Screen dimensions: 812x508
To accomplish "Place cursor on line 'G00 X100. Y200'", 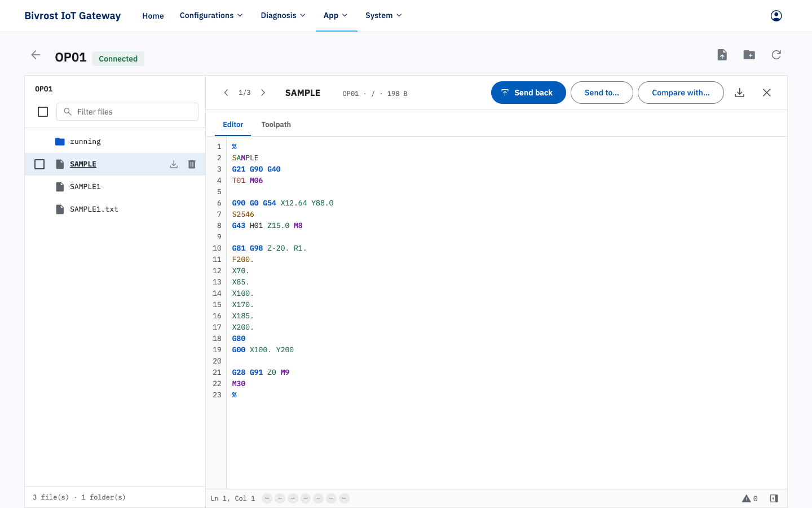I will coord(263,350).
